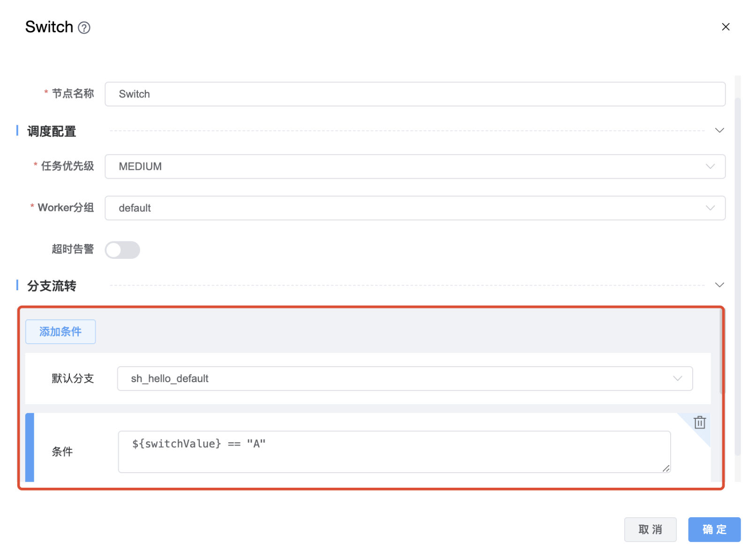Click the condition textarea resize handle
This screenshot has width=756, height=558.
665,468
